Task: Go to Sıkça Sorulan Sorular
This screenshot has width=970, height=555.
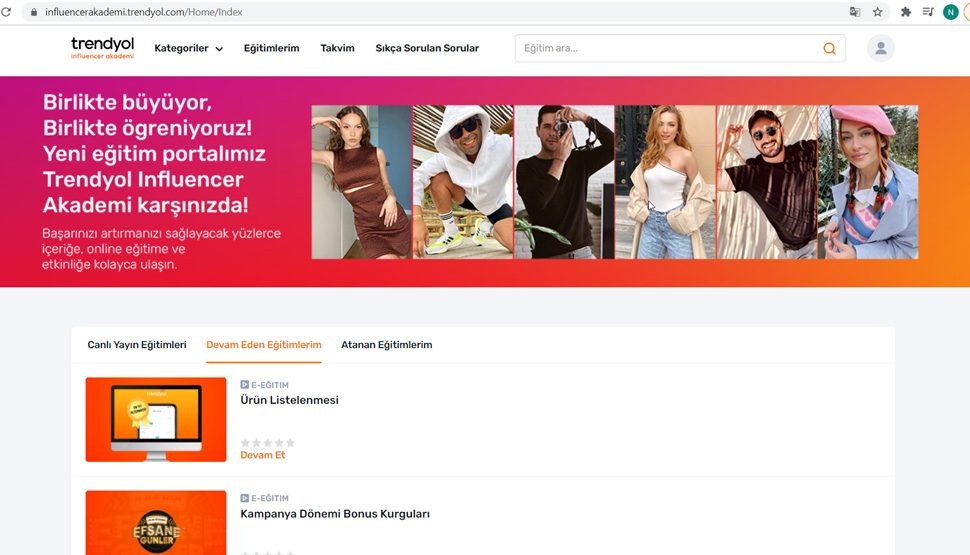Action: (427, 48)
